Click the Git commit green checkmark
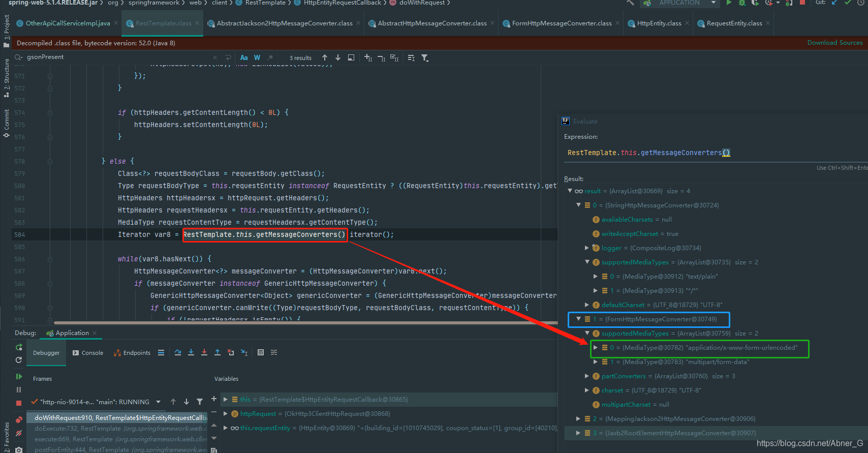Image resolution: width=868 pixels, height=453 pixels. tap(847, 3)
